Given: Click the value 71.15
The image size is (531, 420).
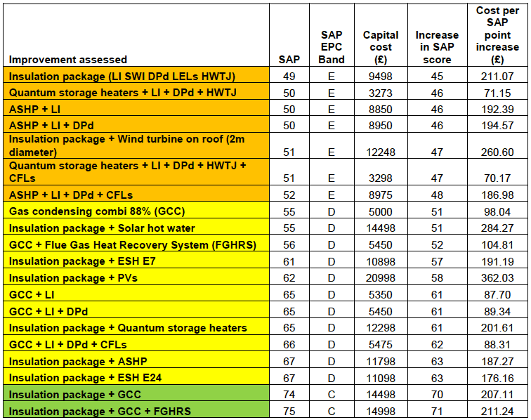Looking at the screenshot, I should (x=497, y=93).
